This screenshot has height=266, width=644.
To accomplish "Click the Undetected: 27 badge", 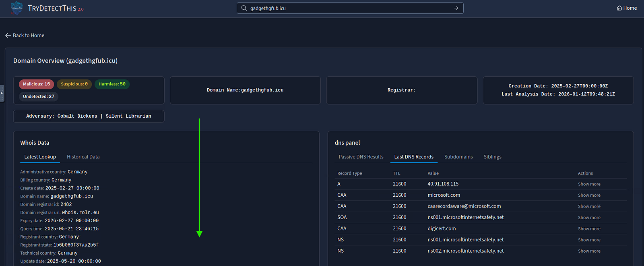I will point(39,97).
